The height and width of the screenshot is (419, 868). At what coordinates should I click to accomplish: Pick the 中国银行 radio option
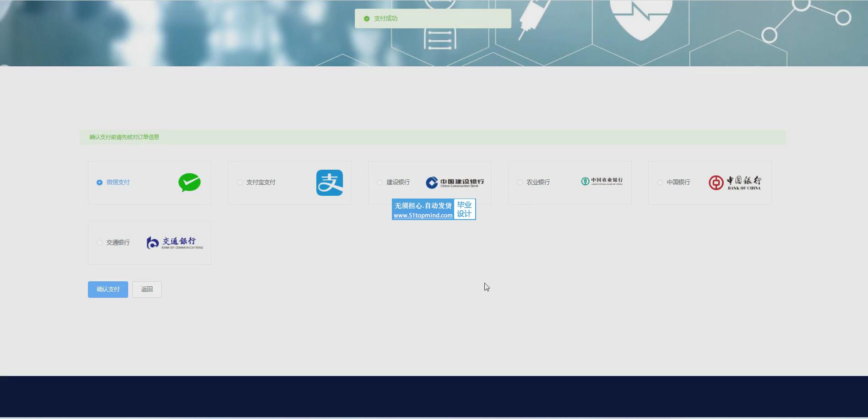pos(660,183)
